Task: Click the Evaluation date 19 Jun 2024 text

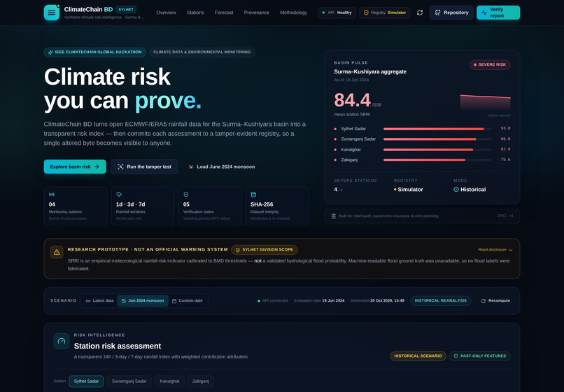Action: pyautogui.click(x=319, y=300)
